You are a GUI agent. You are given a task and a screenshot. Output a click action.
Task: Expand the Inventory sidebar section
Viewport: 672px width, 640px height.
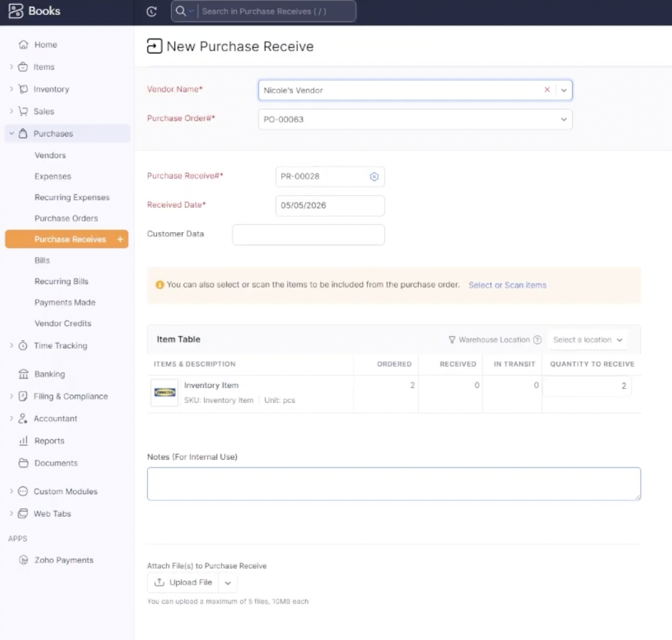click(11, 89)
